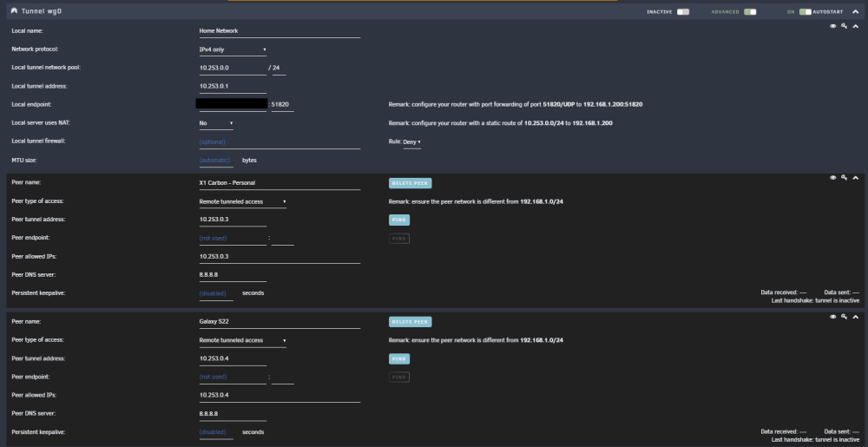Collapse the Tunnel wg0 header chevron
Screen dimensions: 868x447
(x=855, y=11)
